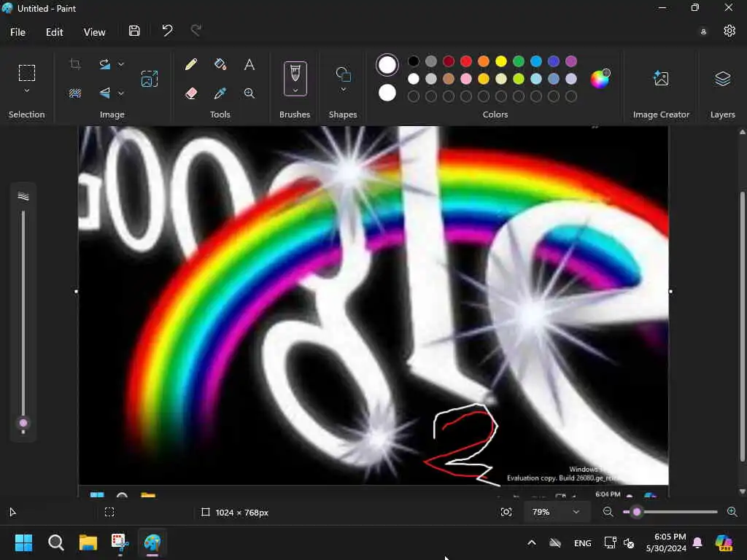Open the Windows Start menu

pos(23,542)
